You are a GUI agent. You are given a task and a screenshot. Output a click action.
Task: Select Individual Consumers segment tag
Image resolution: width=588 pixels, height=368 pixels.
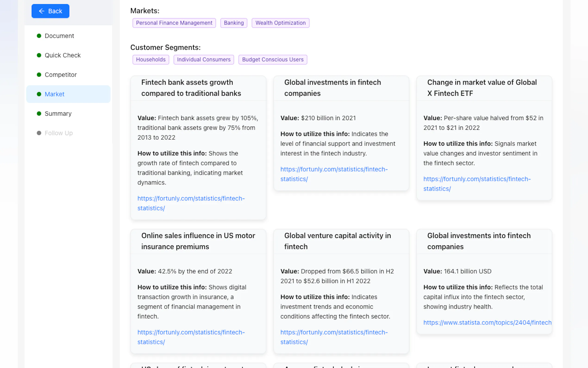click(203, 60)
